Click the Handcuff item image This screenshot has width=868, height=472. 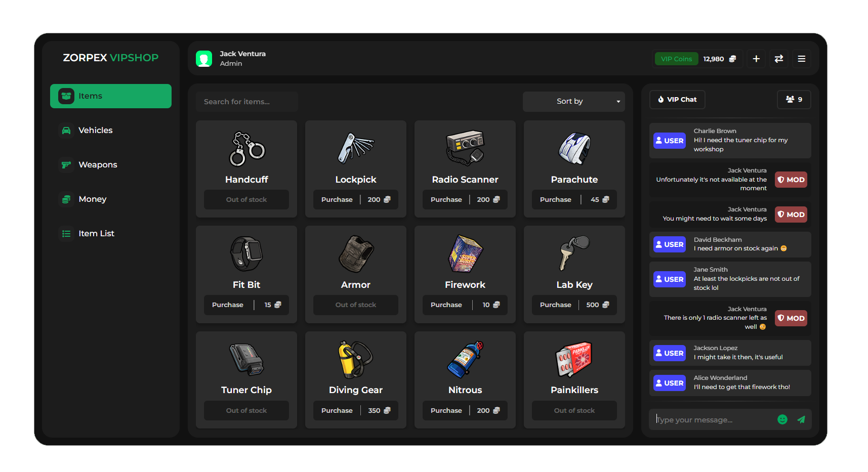pos(246,149)
